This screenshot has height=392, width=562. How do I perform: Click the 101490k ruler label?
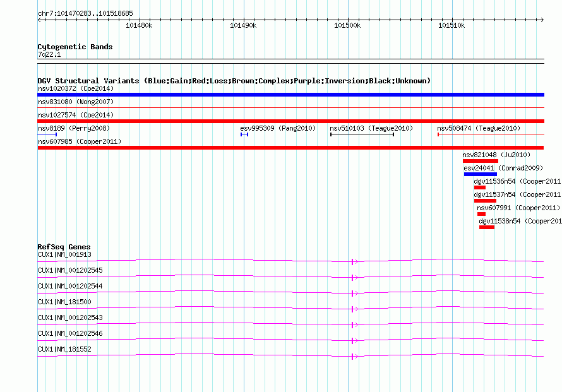(x=243, y=25)
